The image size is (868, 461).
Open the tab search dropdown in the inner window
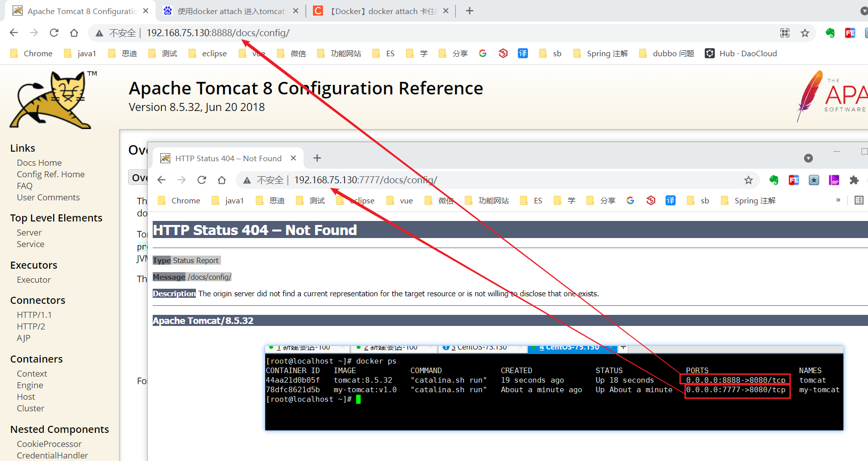pos(808,158)
